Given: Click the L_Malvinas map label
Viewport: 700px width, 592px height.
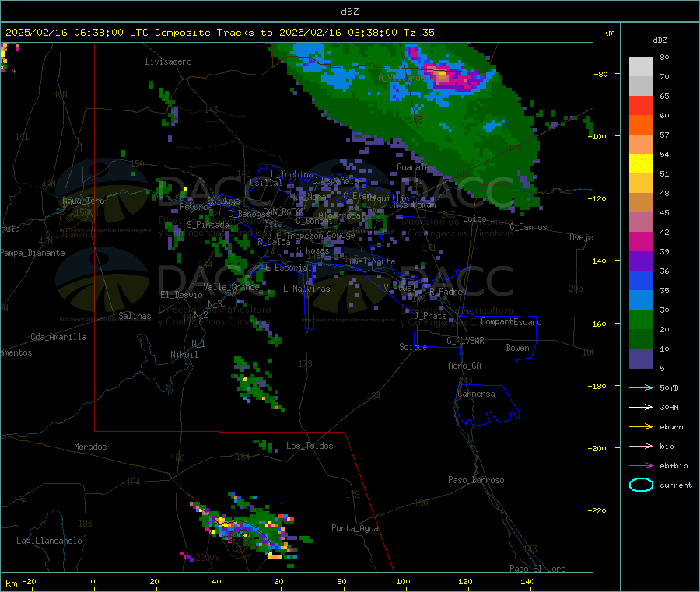Looking at the screenshot, I should (x=306, y=289).
